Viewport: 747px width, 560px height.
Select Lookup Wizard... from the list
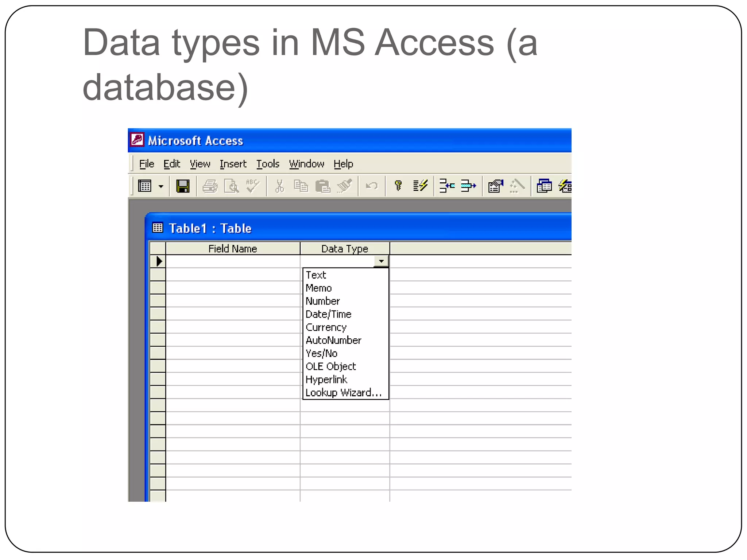(345, 393)
